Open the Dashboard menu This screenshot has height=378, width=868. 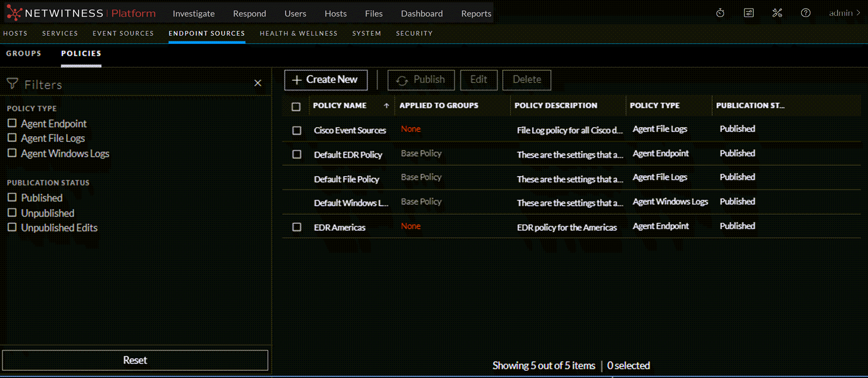pyautogui.click(x=422, y=14)
